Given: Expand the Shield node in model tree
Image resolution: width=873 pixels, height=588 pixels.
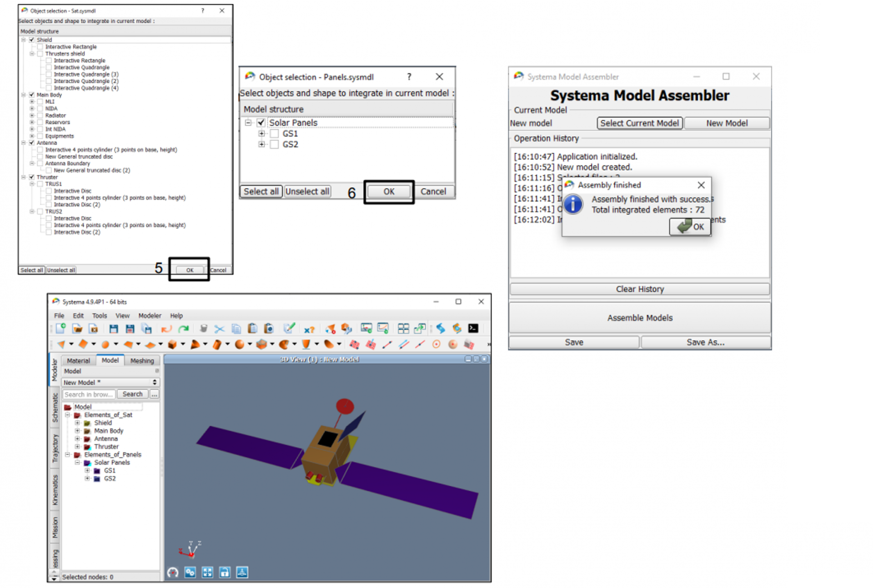Looking at the screenshot, I should 77,423.
